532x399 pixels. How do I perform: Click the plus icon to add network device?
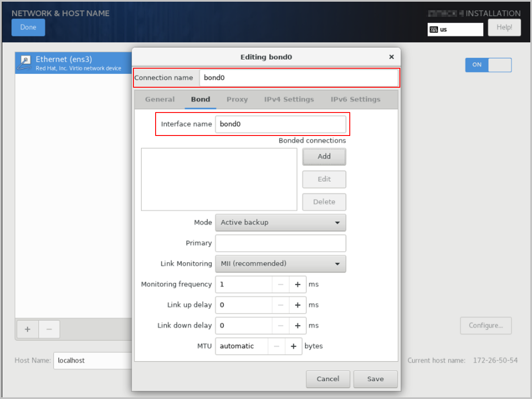point(27,329)
